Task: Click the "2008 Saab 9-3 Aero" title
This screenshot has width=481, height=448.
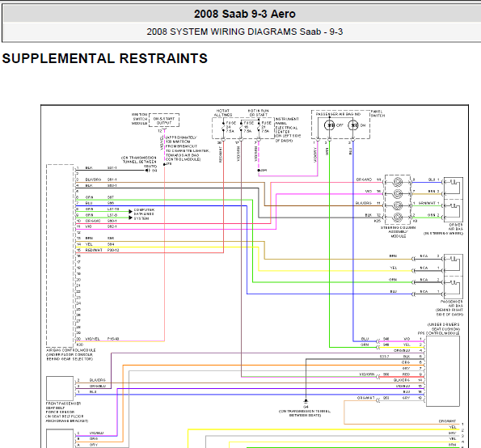Action: pyautogui.click(x=244, y=14)
